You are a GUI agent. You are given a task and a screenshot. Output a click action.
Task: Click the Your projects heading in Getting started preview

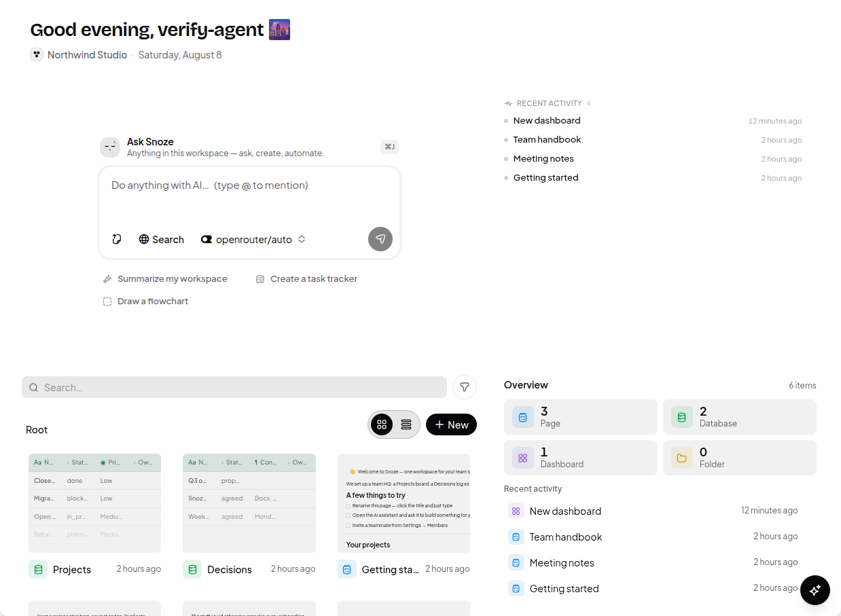pyautogui.click(x=368, y=545)
